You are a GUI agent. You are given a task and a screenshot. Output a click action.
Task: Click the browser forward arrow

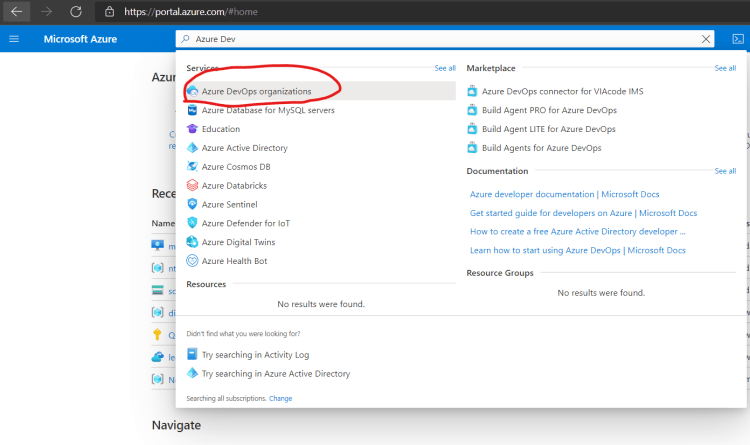coord(46,11)
